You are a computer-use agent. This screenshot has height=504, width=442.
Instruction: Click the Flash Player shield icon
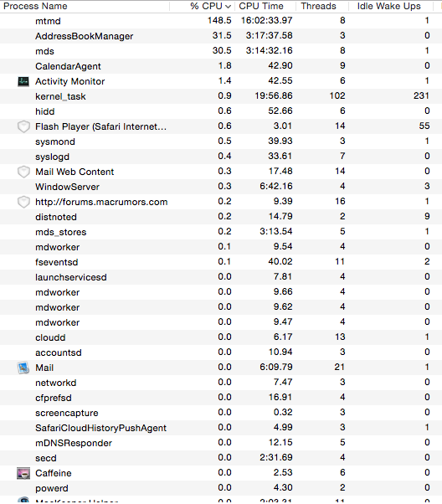[23, 126]
